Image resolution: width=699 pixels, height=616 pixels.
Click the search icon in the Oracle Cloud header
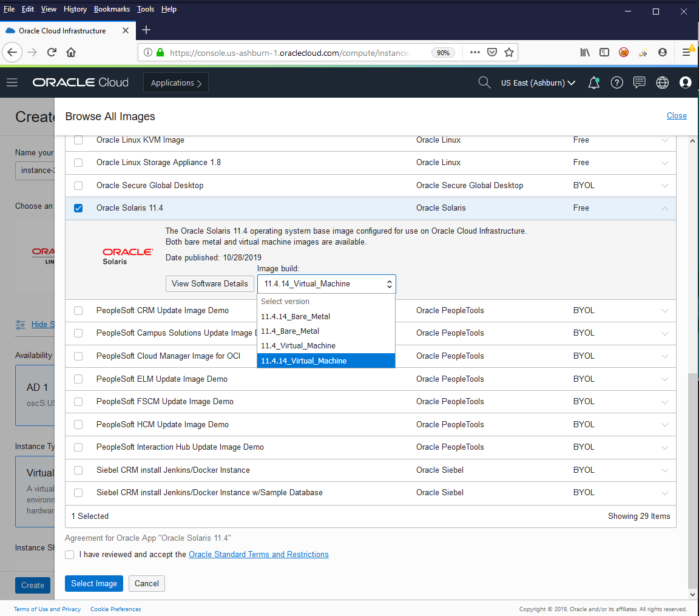(x=484, y=82)
